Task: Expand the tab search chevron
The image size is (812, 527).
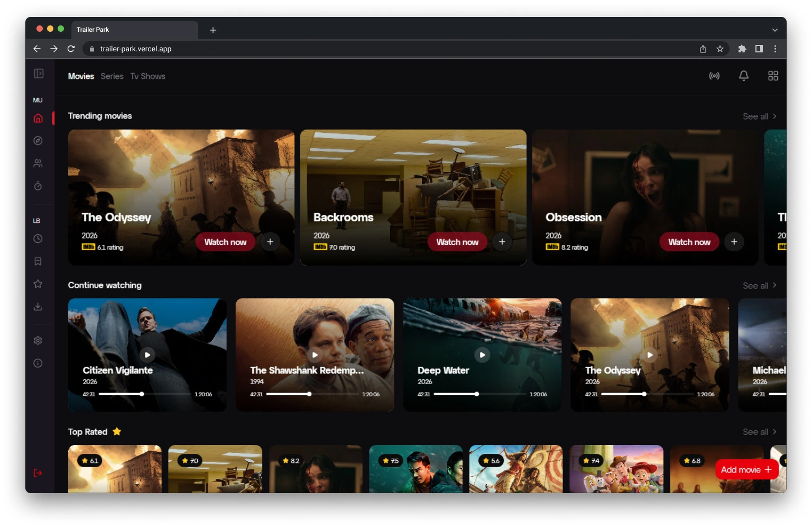Action: [775, 30]
